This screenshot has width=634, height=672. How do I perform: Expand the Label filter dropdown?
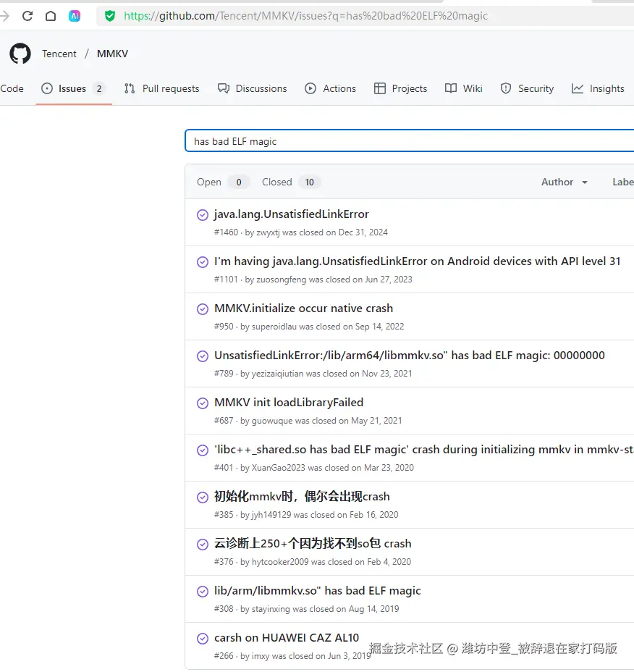(x=623, y=182)
